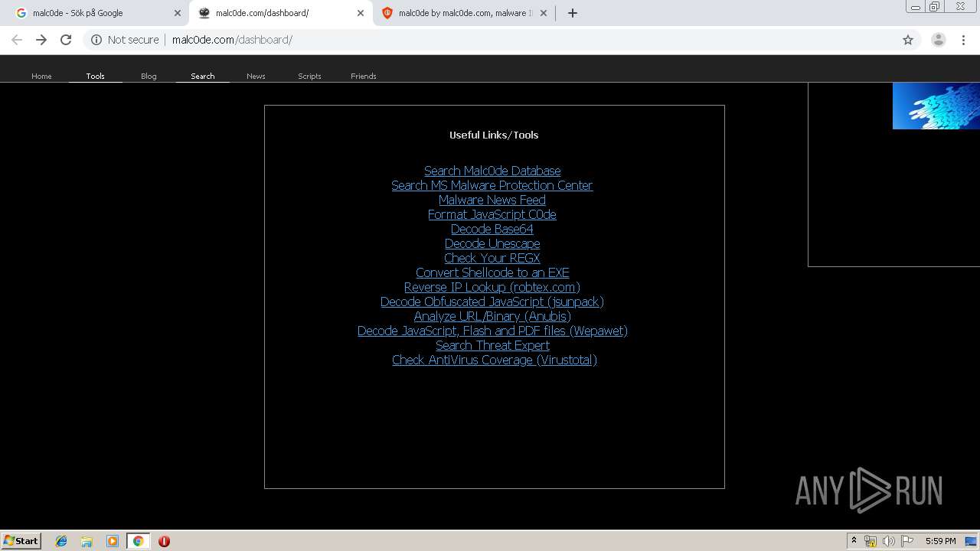Open the Decode Unescape link
The height and width of the screenshot is (551, 980).
click(492, 243)
